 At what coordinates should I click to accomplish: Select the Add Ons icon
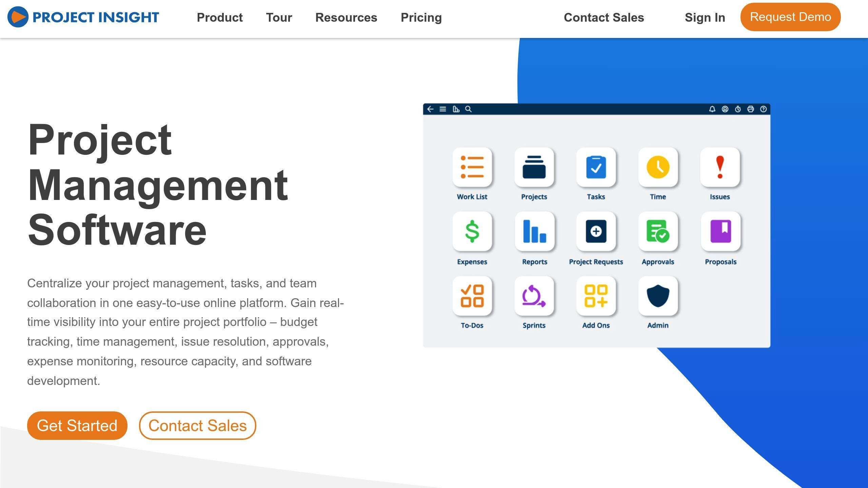(x=596, y=296)
